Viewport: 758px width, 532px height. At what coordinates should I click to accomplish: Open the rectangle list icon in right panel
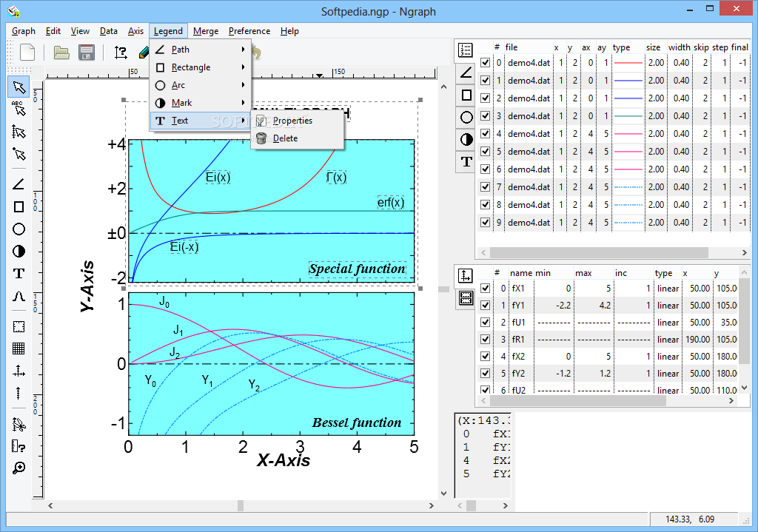466,95
